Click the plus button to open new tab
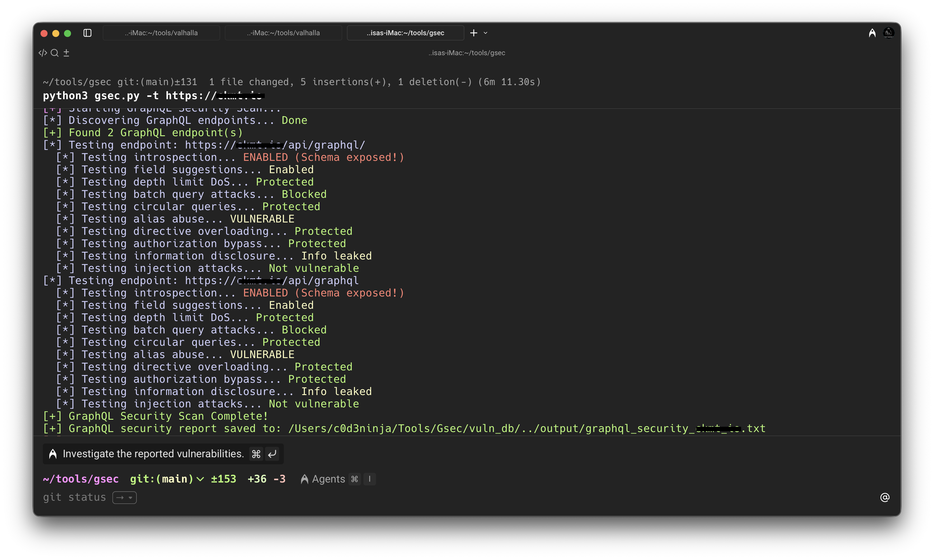Screen dimensions: 934x560 pyautogui.click(x=473, y=33)
